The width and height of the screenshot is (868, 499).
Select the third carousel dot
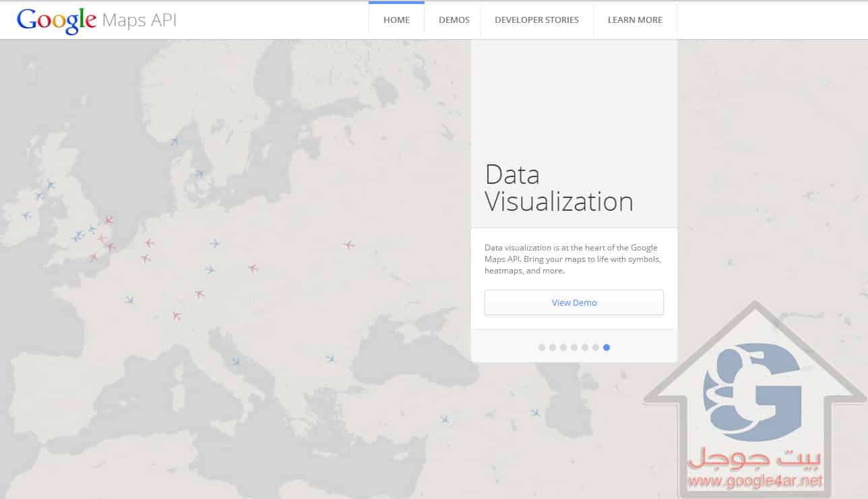pyautogui.click(x=563, y=347)
